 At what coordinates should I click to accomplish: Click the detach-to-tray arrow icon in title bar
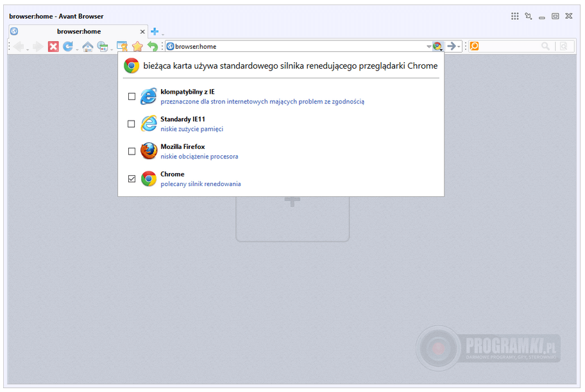pos(529,16)
